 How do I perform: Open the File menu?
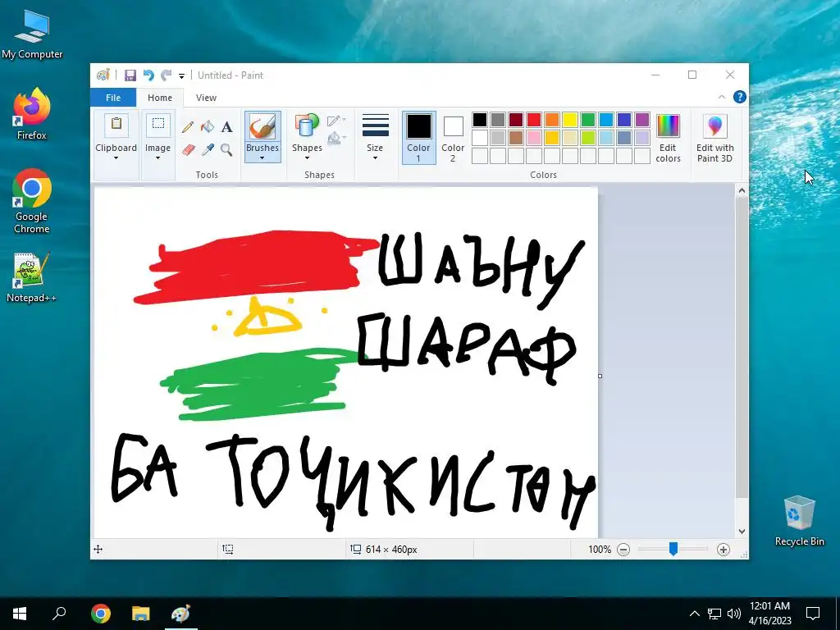pos(113,98)
